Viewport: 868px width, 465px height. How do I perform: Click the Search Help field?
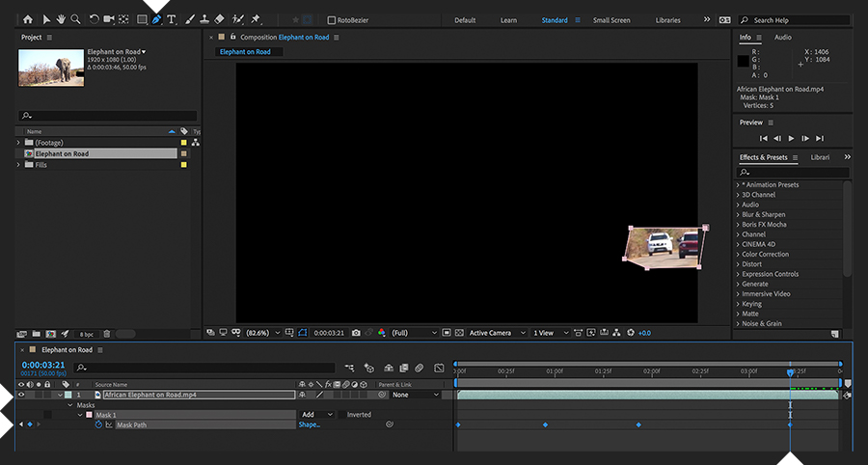tap(795, 20)
